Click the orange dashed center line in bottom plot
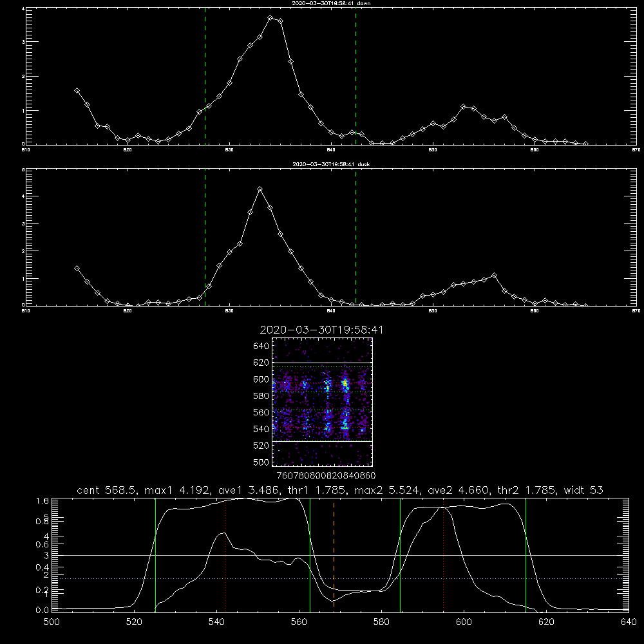 tap(334, 555)
